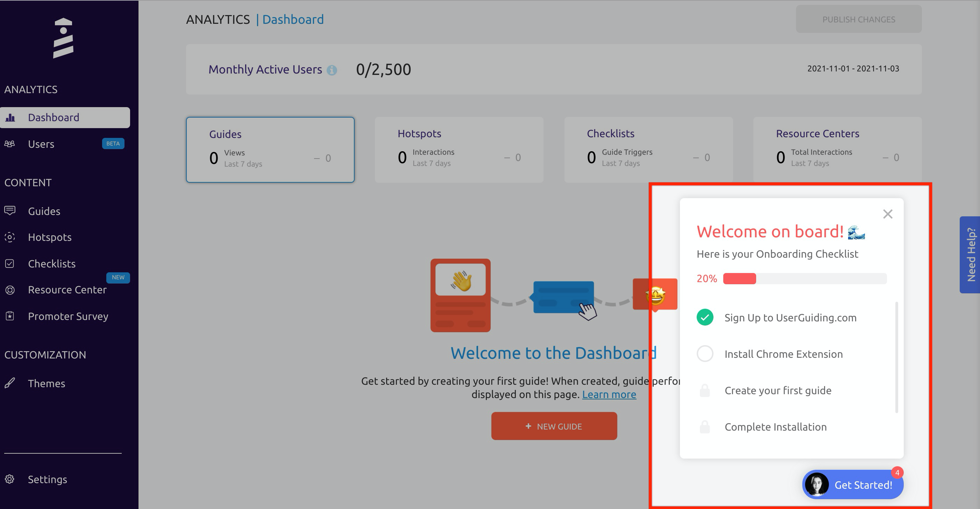This screenshot has height=509, width=980.
Task: Select the Promoter Survey star icon
Action: tap(9, 316)
